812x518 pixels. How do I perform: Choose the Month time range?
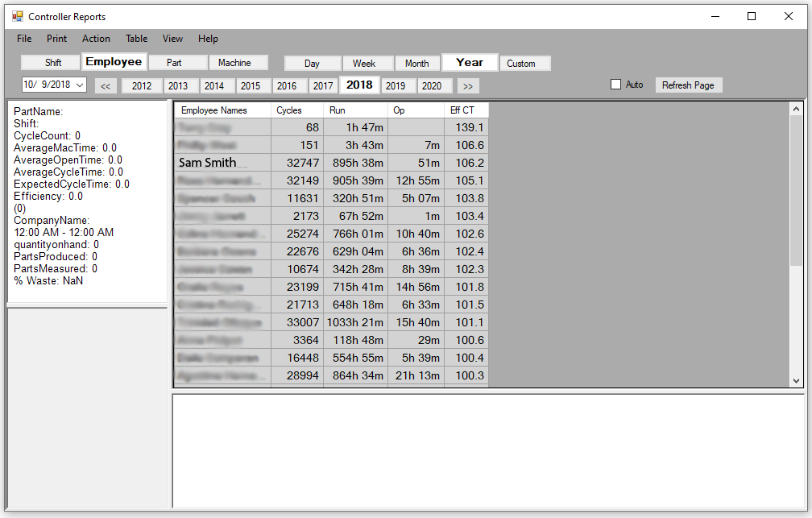[416, 64]
